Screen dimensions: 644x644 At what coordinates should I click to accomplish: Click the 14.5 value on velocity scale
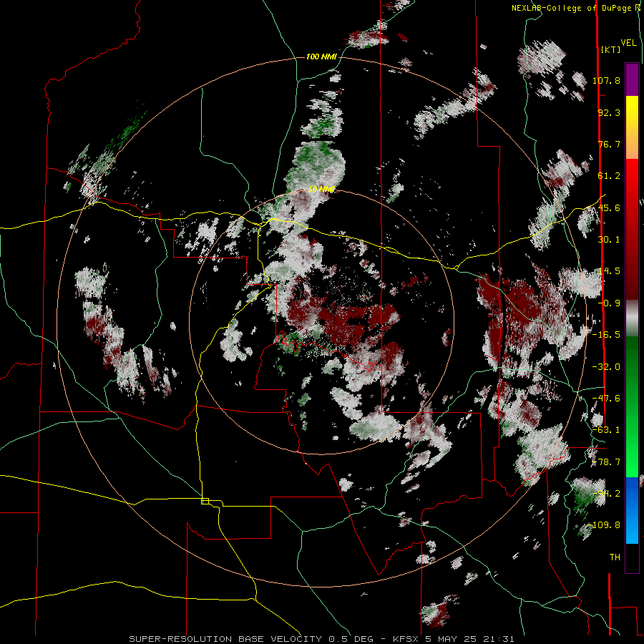(x=609, y=271)
